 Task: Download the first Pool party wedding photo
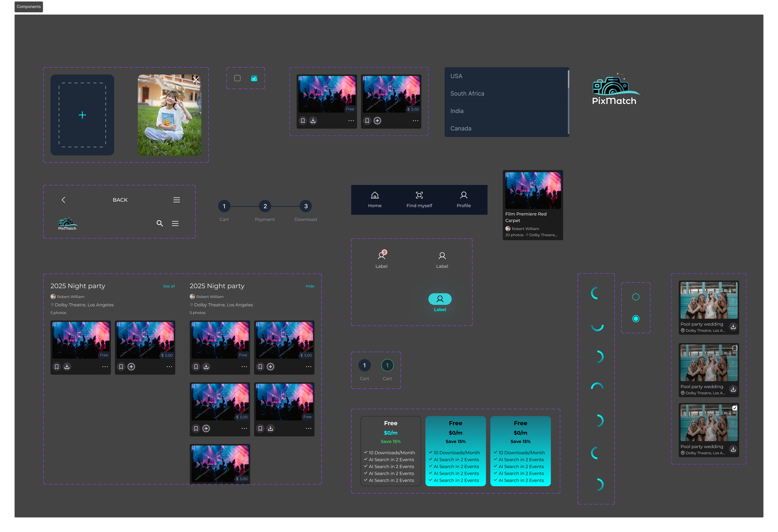(733, 327)
